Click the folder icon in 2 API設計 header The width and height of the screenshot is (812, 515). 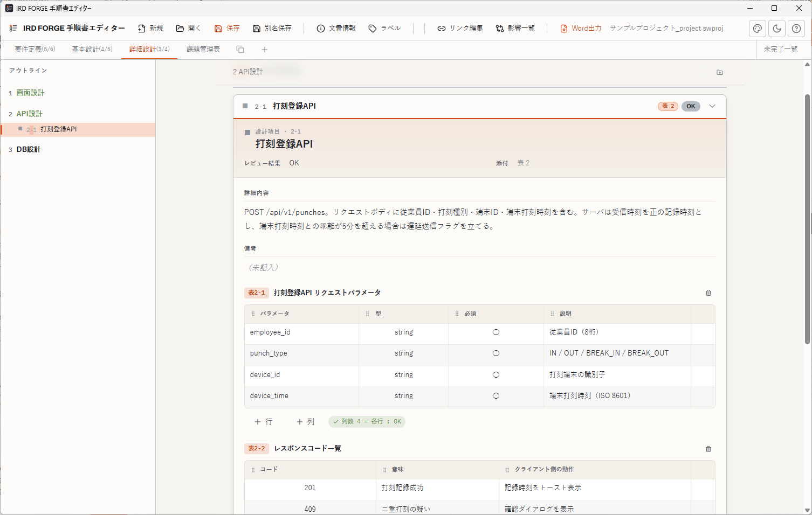pos(720,72)
